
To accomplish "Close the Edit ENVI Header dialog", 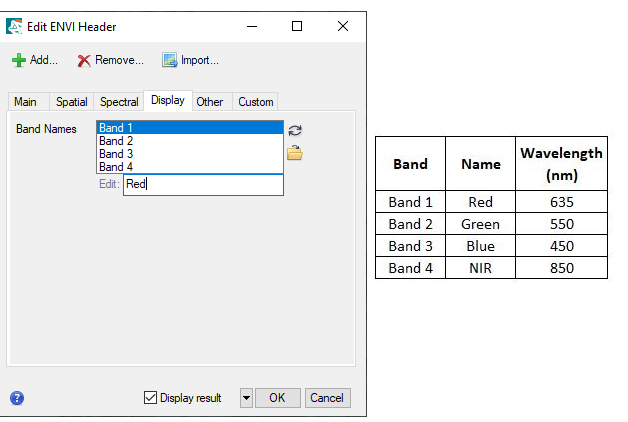I will coord(343,26).
